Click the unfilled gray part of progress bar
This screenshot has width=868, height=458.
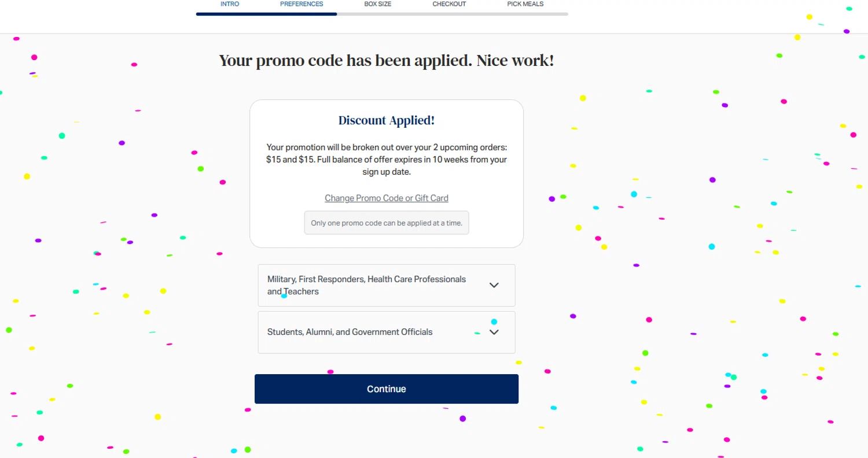[x=451, y=14]
